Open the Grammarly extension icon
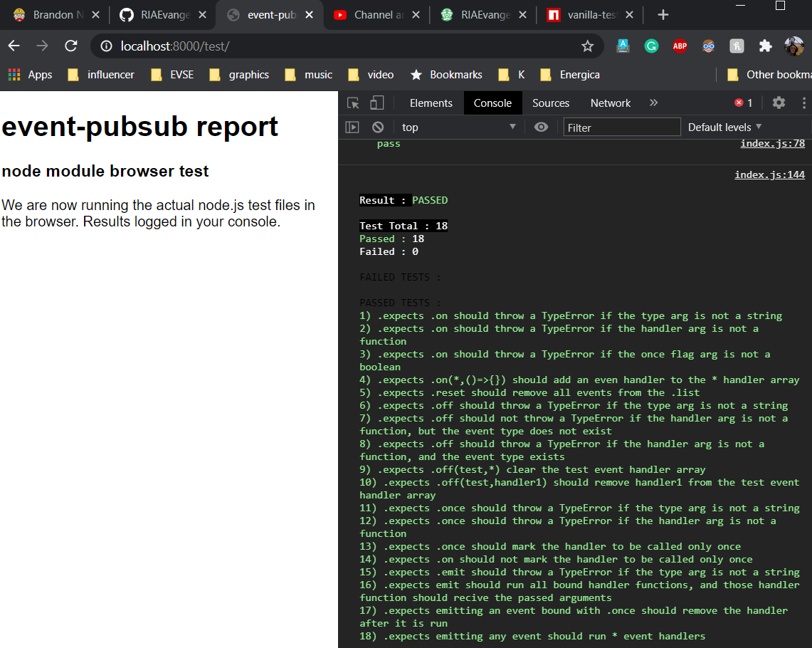Viewport: 812px width, 648px height. [x=651, y=46]
